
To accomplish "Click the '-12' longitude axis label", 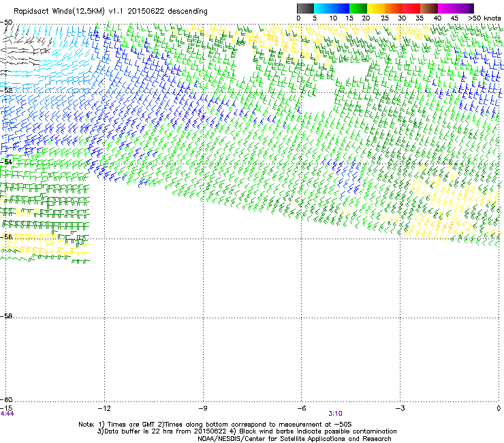I will click(104, 408).
